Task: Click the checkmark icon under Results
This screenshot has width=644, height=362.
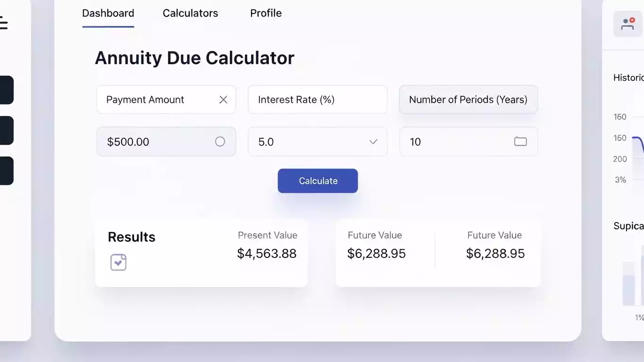Action: click(x=118, y=263)
